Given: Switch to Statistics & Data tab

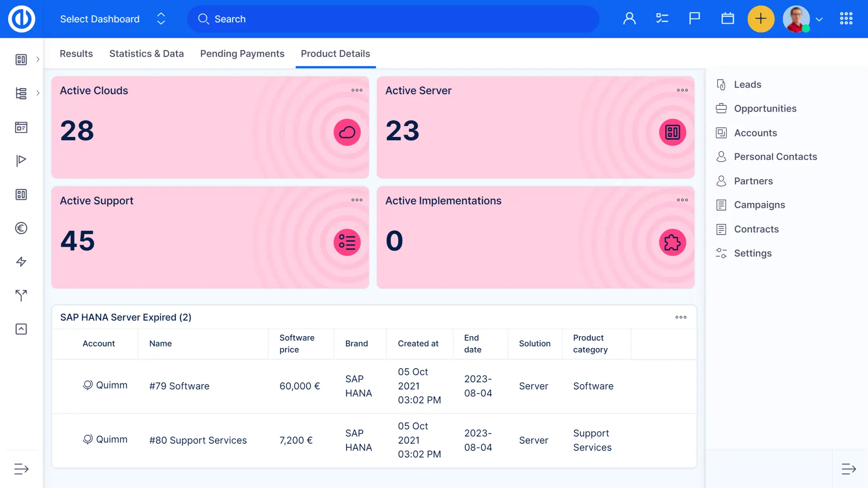Looking at the screenshot, I should (146, 54).
